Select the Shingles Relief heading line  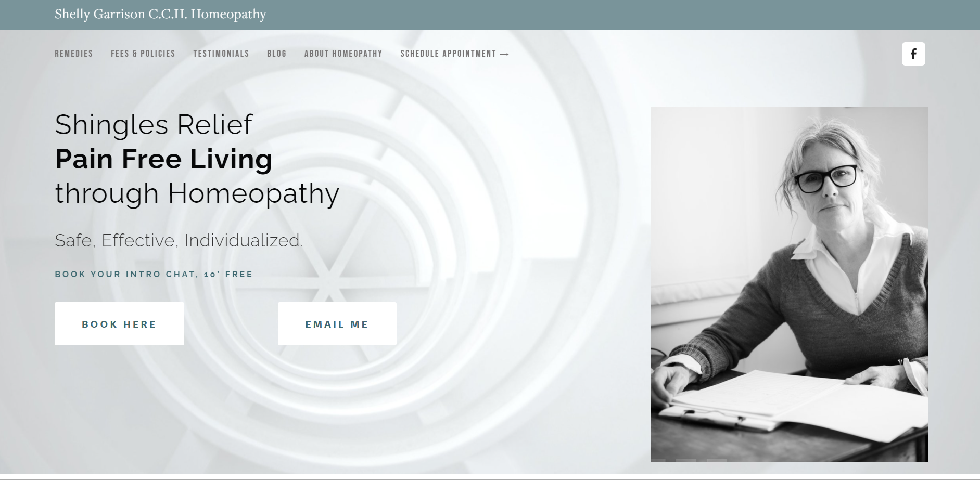pos(154,125)
